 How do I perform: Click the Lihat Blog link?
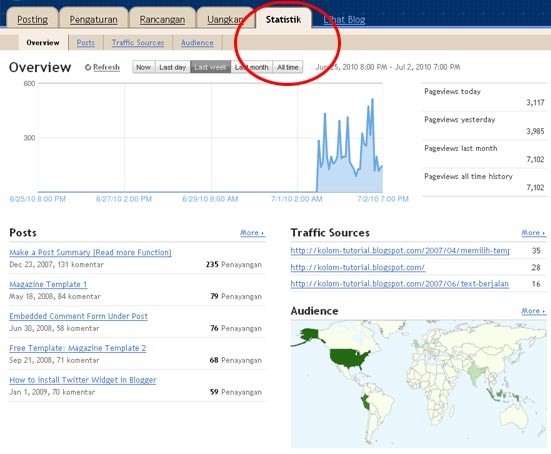344,20
